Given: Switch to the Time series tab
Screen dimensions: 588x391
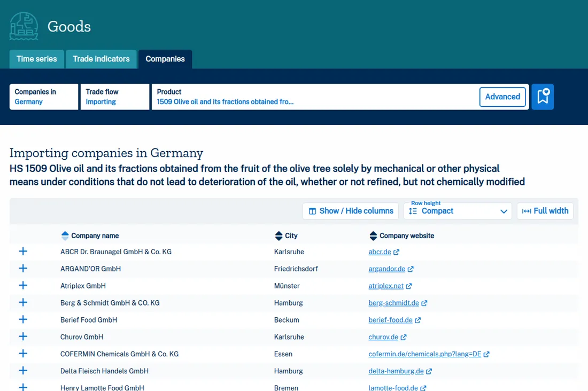Looking at the screenshot, I should click(37, 59).
